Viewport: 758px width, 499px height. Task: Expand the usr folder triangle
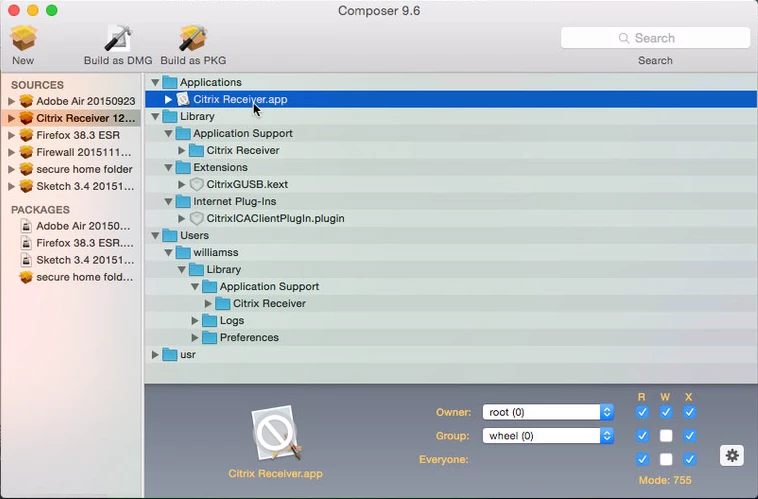(x=155, y=354)
